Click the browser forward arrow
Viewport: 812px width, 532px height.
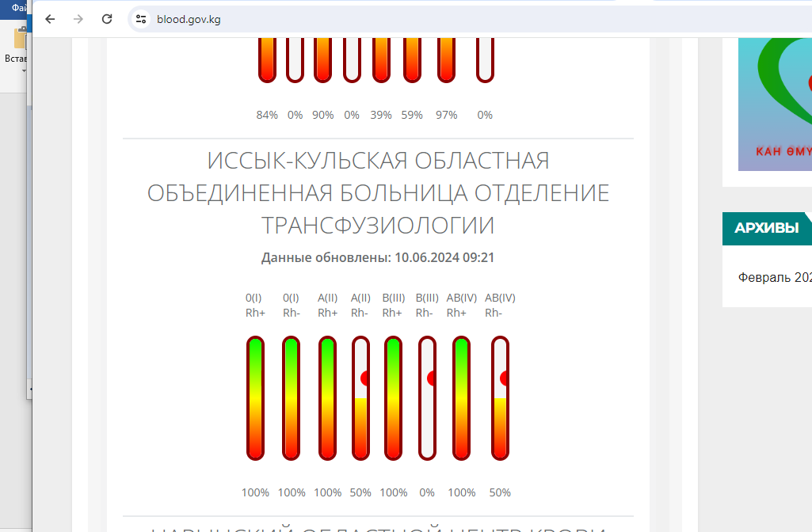[78, 19]
